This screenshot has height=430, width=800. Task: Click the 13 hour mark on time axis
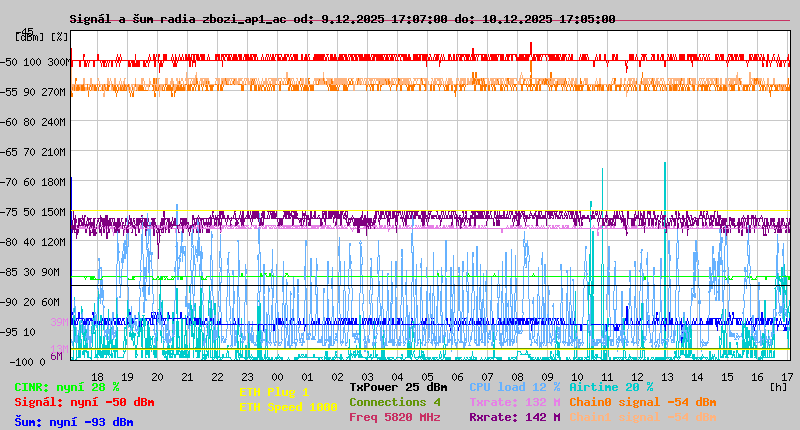point(667,376)
